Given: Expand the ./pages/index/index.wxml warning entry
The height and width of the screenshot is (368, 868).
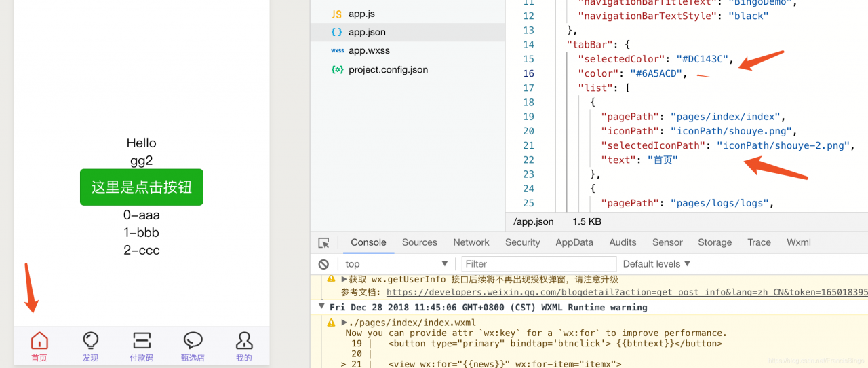Looking at the screenshot, I should (344, 323).
